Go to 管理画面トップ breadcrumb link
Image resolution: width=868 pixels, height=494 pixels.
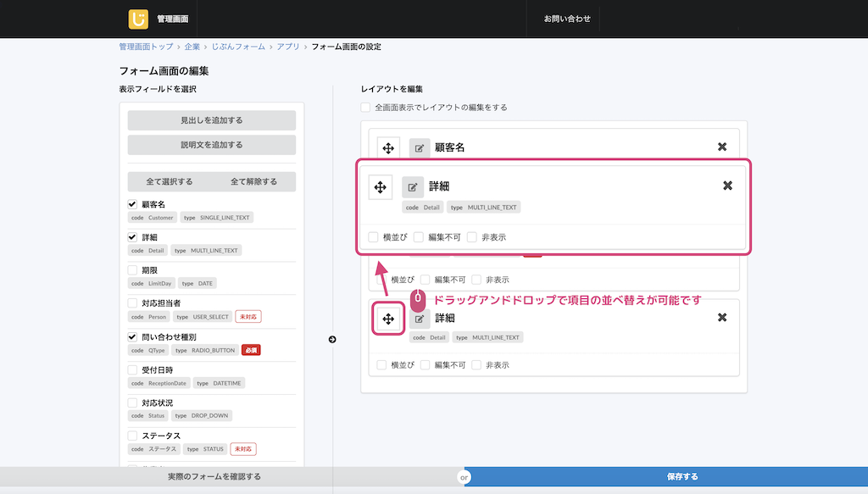click(146, 47)
